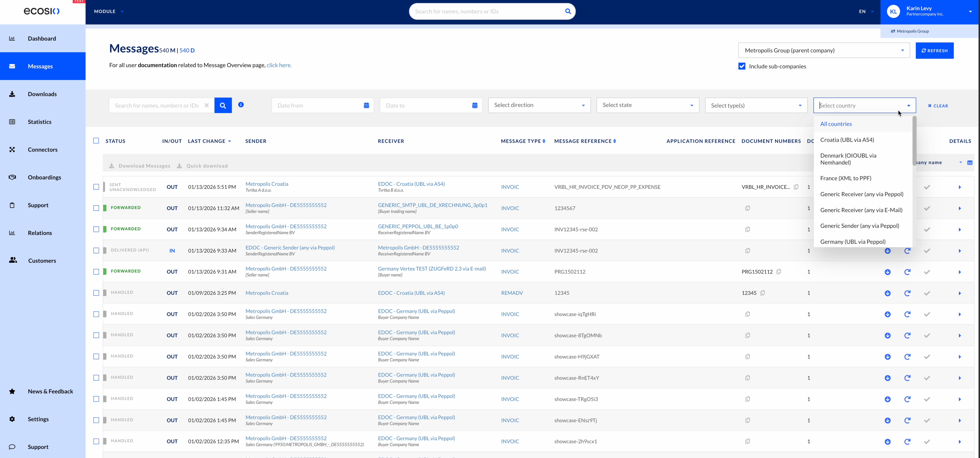Open details arrow for showcase-iqTgHRi message
Screen dimensions: 980x458
[959, 314]
